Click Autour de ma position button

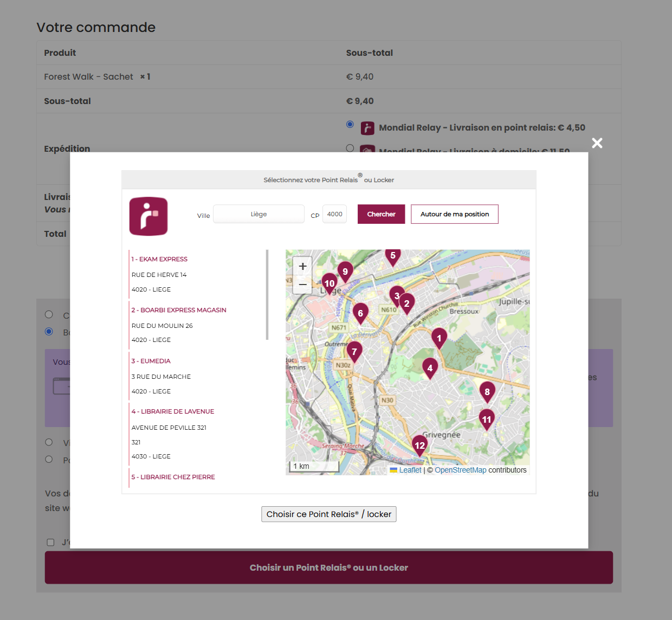pos(455,214)
